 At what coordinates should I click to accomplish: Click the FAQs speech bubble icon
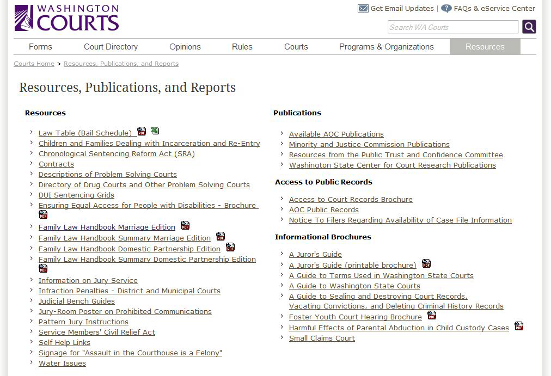click(446, 8)
